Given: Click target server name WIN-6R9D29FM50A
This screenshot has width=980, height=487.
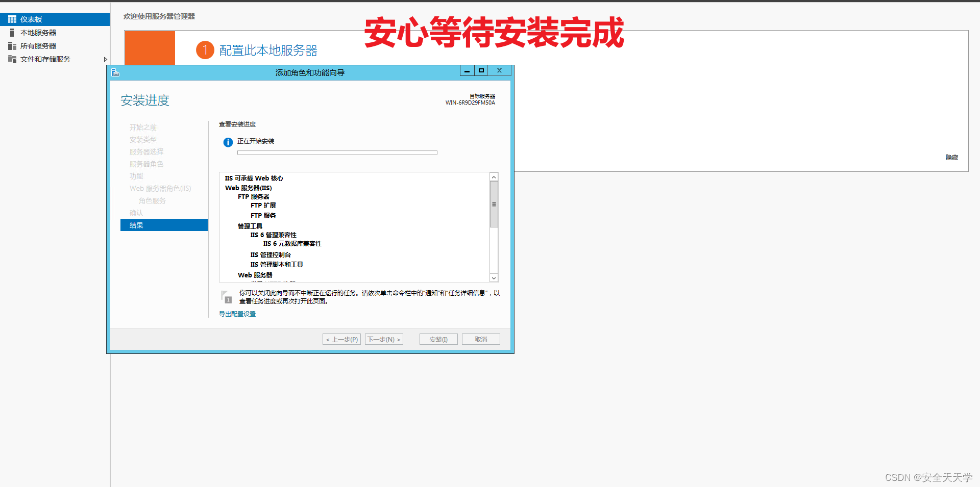Looking at the screenshot, I should coord(470,102).
